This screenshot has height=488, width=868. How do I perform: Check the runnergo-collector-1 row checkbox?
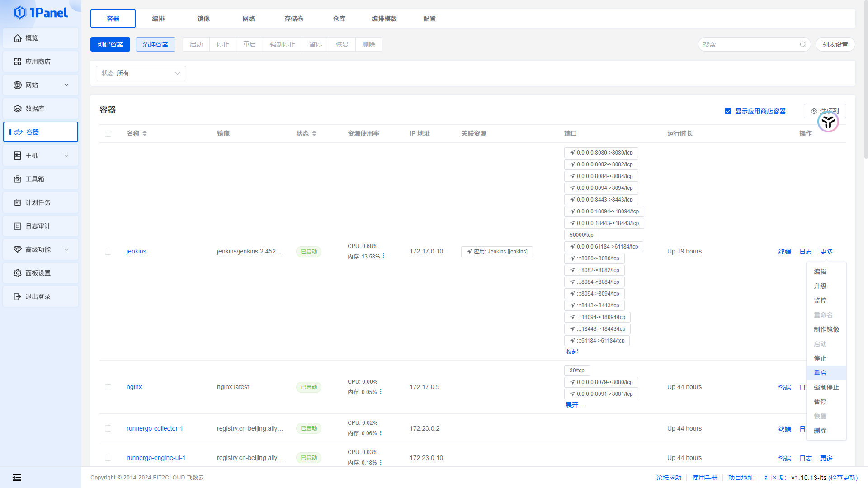pyautogui.click(x=108, y=428)
